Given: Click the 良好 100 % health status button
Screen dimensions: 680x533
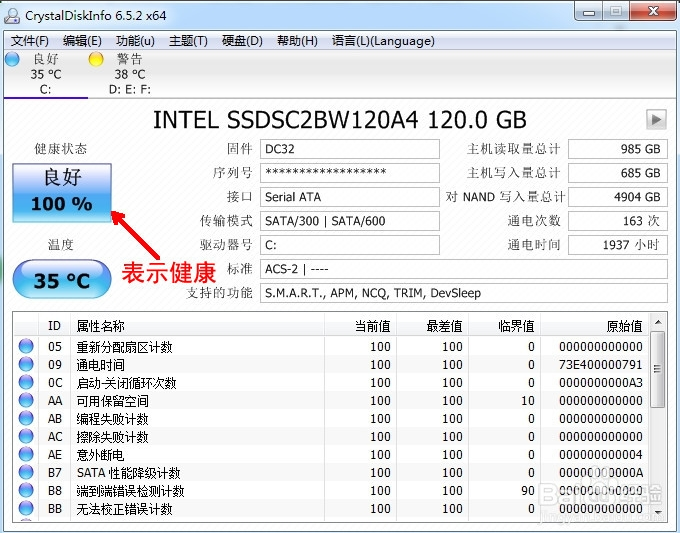Looking at the screenshot, I should 62,193.
